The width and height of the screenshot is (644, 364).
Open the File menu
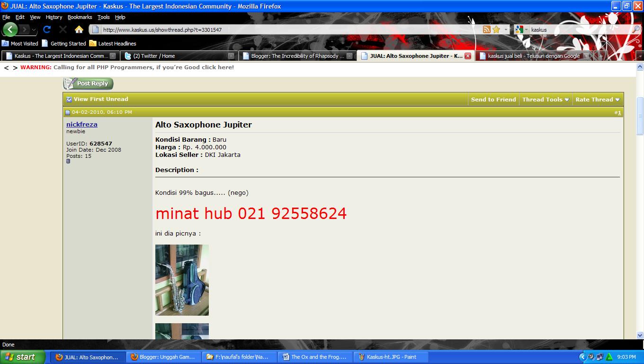6,17
